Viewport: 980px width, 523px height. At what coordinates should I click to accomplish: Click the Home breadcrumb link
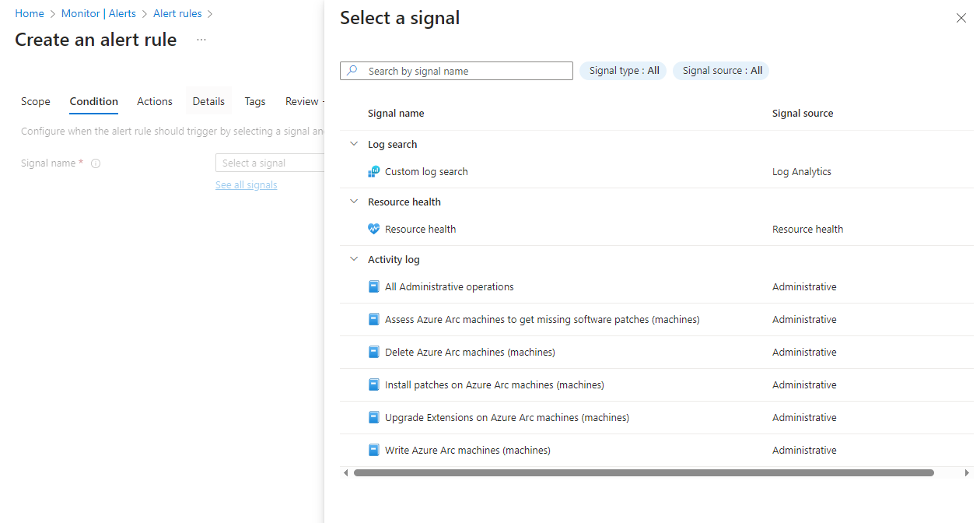coord(30,13)
